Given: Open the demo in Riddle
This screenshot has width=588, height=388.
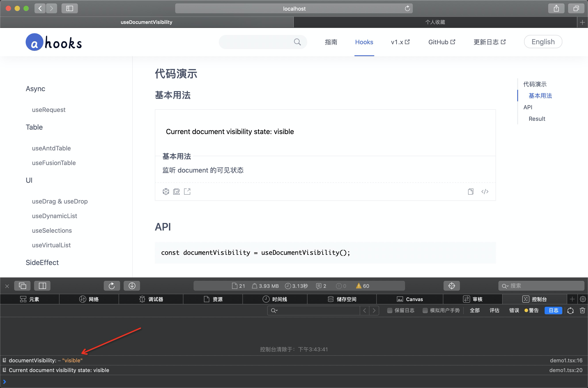Looking at the screenshot, I should (x=177, y=191).
